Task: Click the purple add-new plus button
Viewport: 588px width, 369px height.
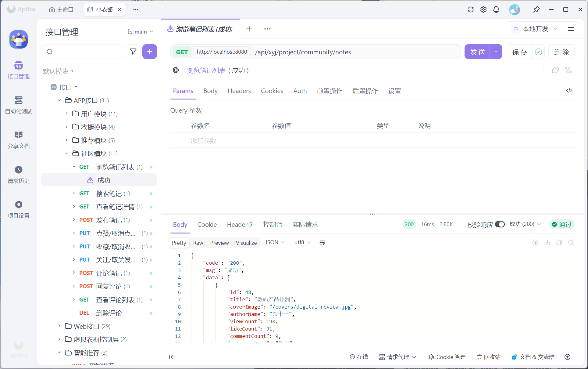Action: point(149,52)
